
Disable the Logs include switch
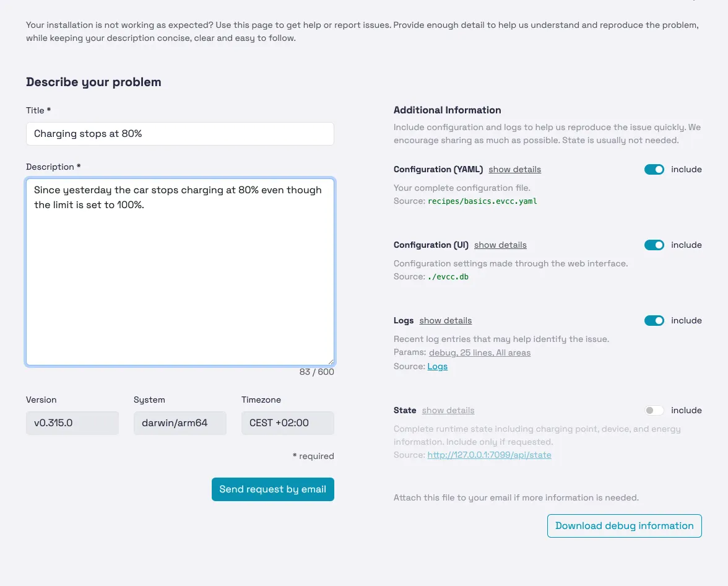[654, 321]
